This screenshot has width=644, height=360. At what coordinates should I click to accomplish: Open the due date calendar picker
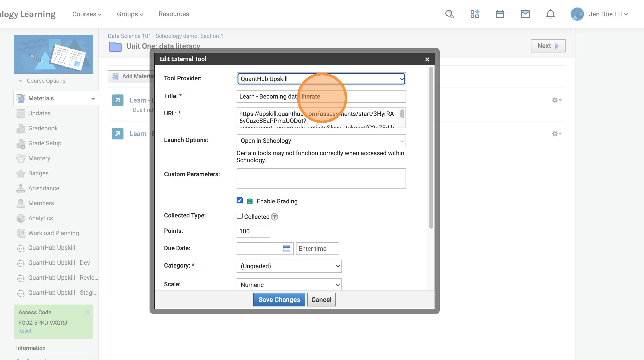point(286,249)
